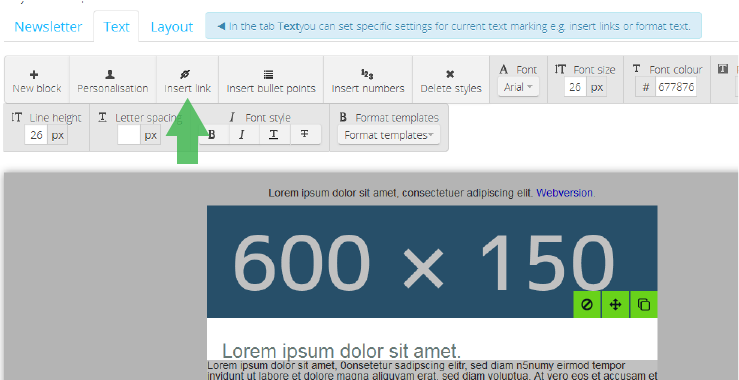The image size is (739, 380).
Task: Expand the Format templates dropdown
Action: (x=388, y=135)
